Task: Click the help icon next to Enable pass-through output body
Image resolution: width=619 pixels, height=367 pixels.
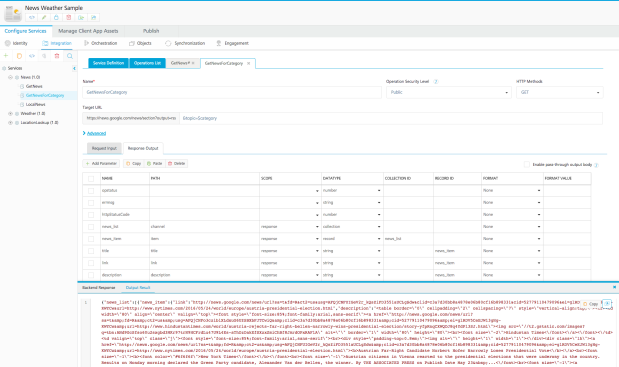Action: pyautogui.click(x=596, y=165)
